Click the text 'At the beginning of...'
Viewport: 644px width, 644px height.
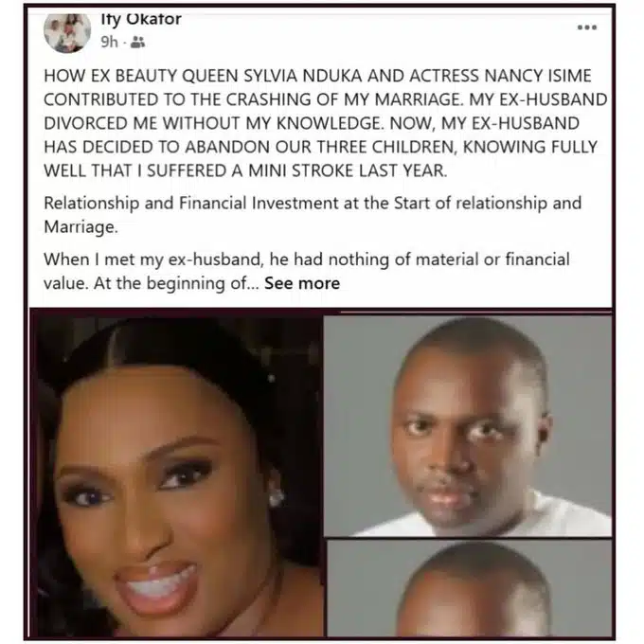pos(176,283)
